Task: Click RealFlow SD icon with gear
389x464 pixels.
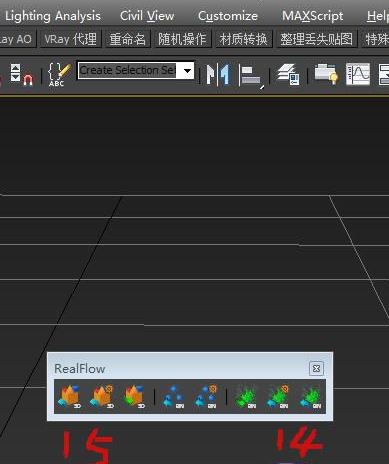Action: [102, 397]
